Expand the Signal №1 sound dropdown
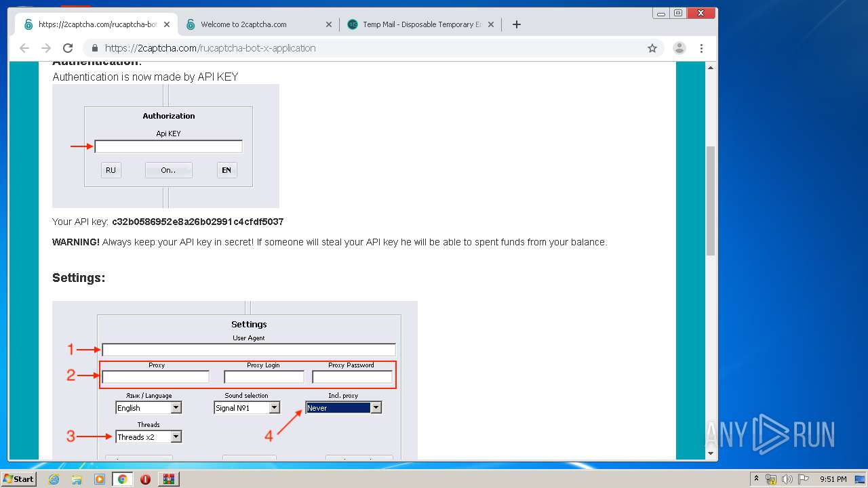868x488 pixels. [274, 408]
